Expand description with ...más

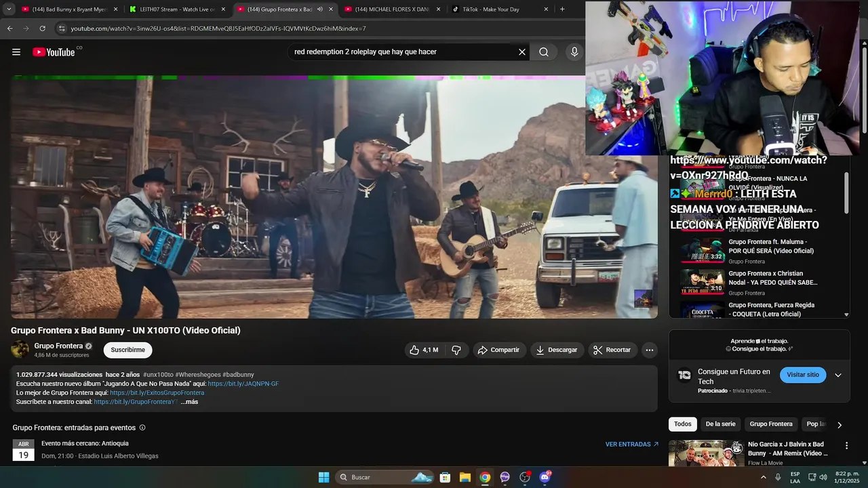coord(189,402)
